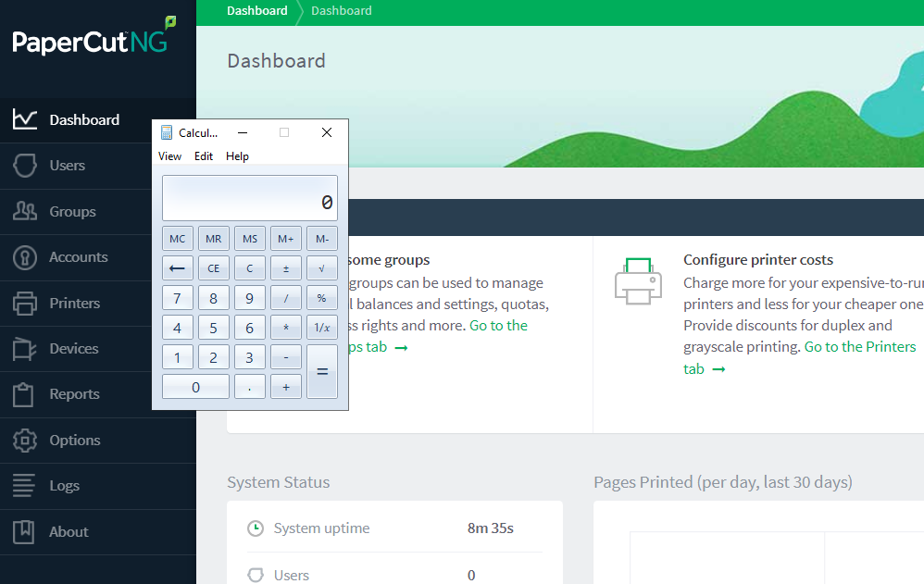Click the Devices icon in sidebar
The width and height of the screenshot is (924, 584).
(25, 349)
